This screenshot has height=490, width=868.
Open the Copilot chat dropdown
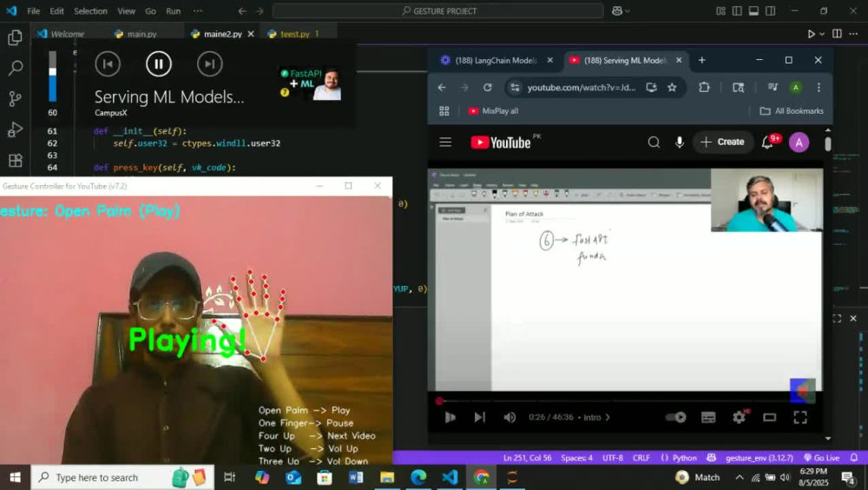click(x=628, y=11)
